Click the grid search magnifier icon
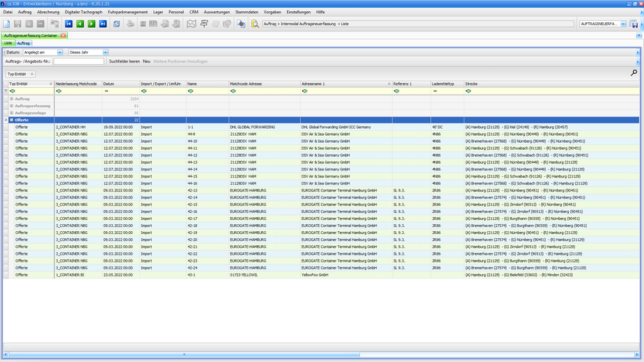The width and height of the screenshot is (644, 362). pos(634,72)
